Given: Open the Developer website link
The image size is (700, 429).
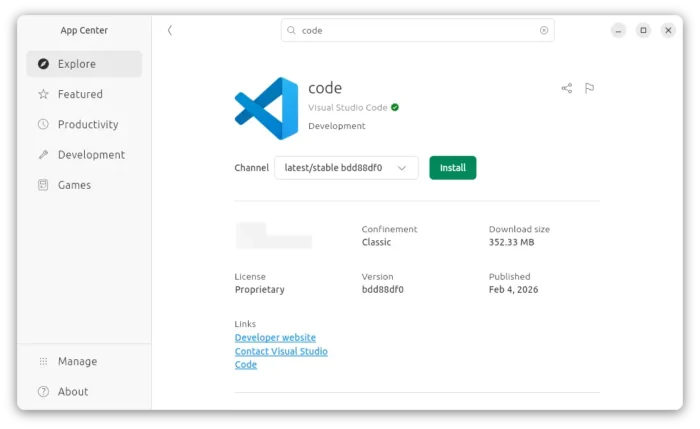Looking at the screenshot, I should point(275,338).
